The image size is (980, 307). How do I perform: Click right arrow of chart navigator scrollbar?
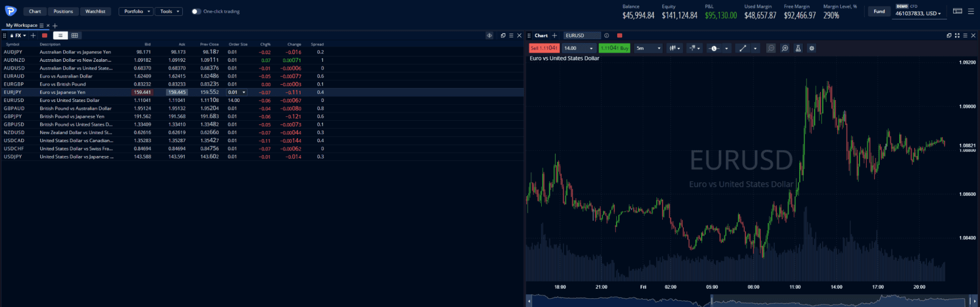[975, 301]
